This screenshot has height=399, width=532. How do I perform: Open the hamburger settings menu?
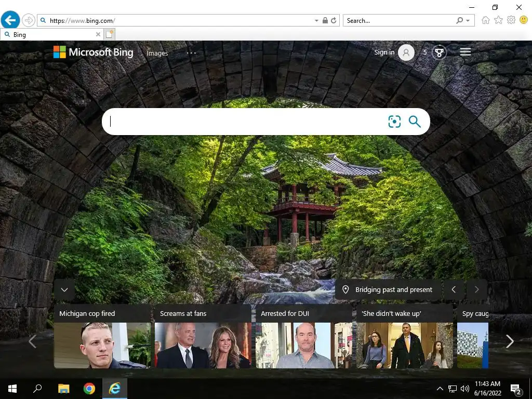[465, 51]
